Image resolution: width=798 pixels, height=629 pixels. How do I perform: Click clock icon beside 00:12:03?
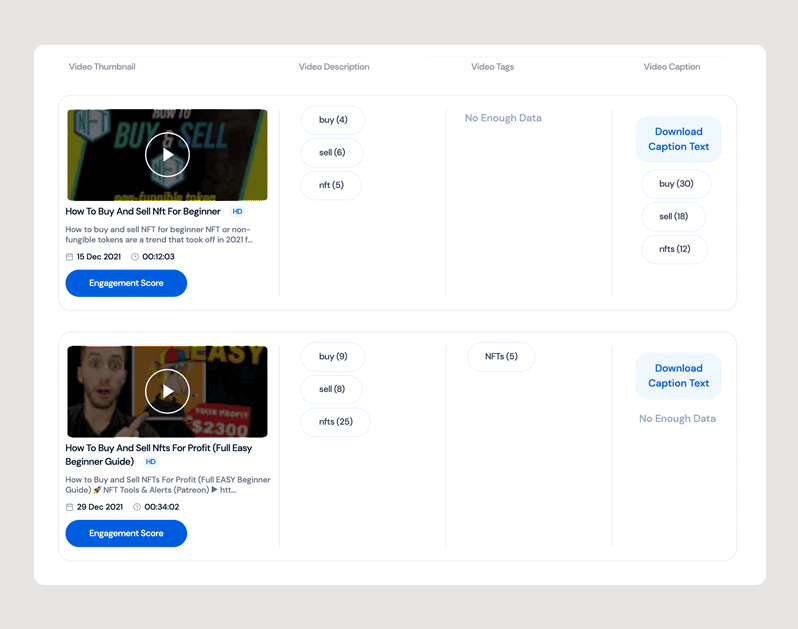pos(135,257)
